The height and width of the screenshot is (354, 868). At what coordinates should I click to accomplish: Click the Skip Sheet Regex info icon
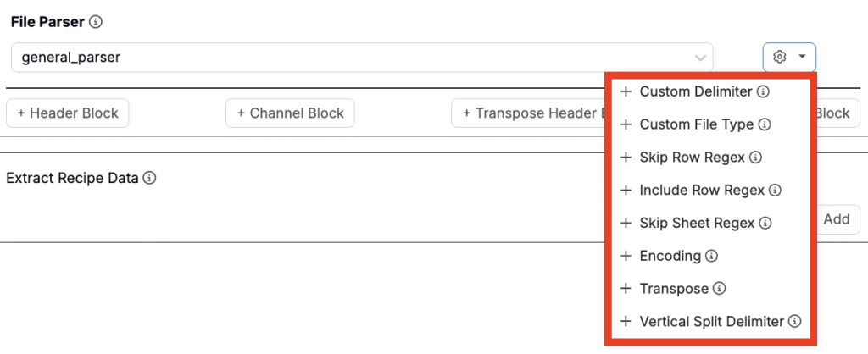tap(765, 224)
